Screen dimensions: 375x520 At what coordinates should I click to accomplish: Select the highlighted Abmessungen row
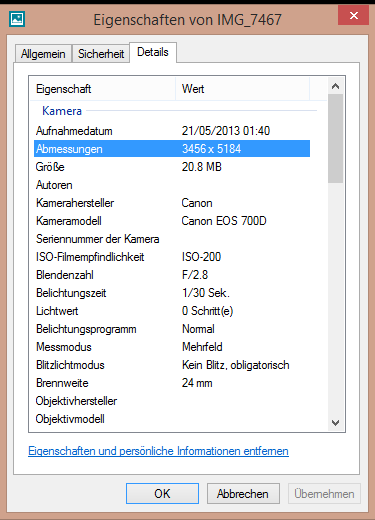pyautogui.click(x=172, y=149)
